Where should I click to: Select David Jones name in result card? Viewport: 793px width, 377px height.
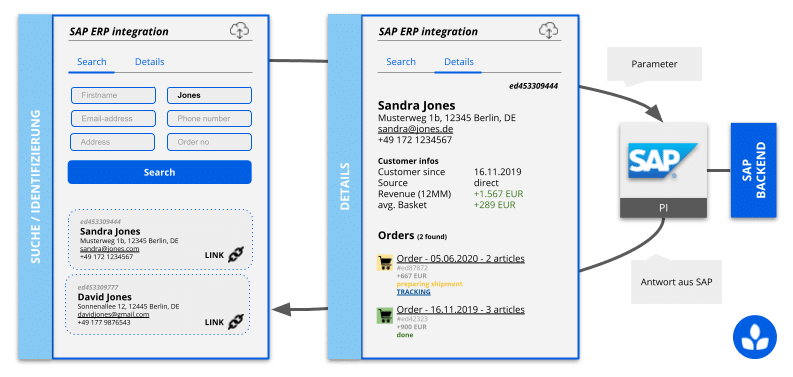tap(104, 297)
